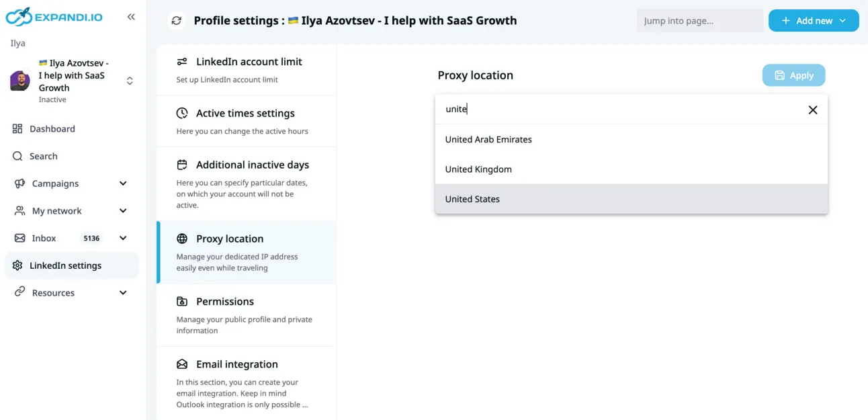Click the Ilya label above the profile
The image size is (868, 420).
pos(17,43)
